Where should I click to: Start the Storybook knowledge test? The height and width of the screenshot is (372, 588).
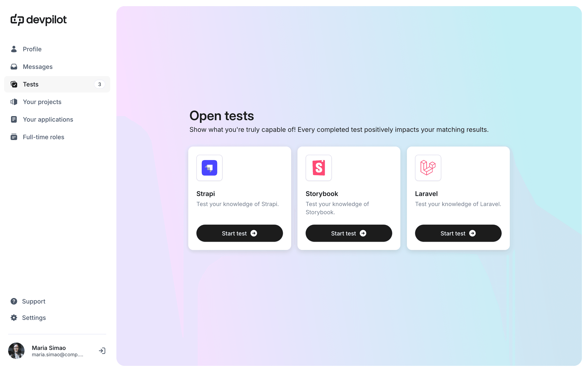coord(349,233)
